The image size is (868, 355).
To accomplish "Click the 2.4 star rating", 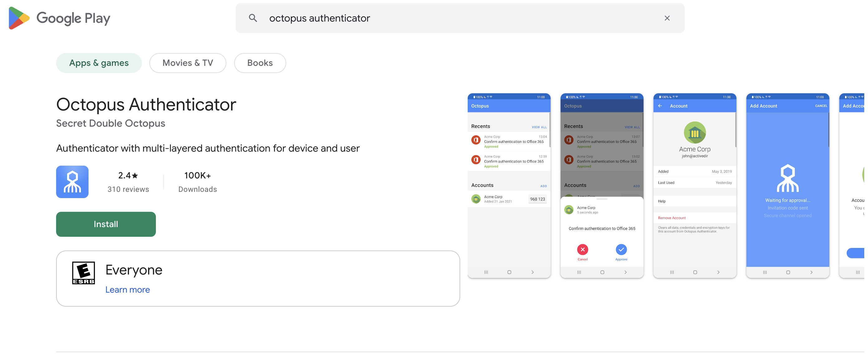I will click(x=128, y=175).
